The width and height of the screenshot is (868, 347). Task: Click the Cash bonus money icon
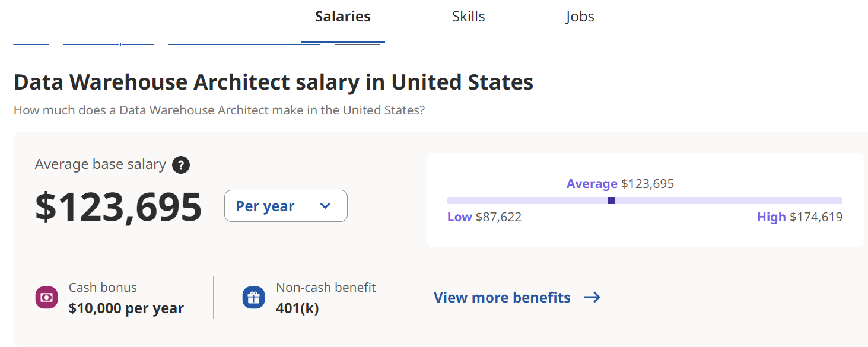[x=46, y=297]
